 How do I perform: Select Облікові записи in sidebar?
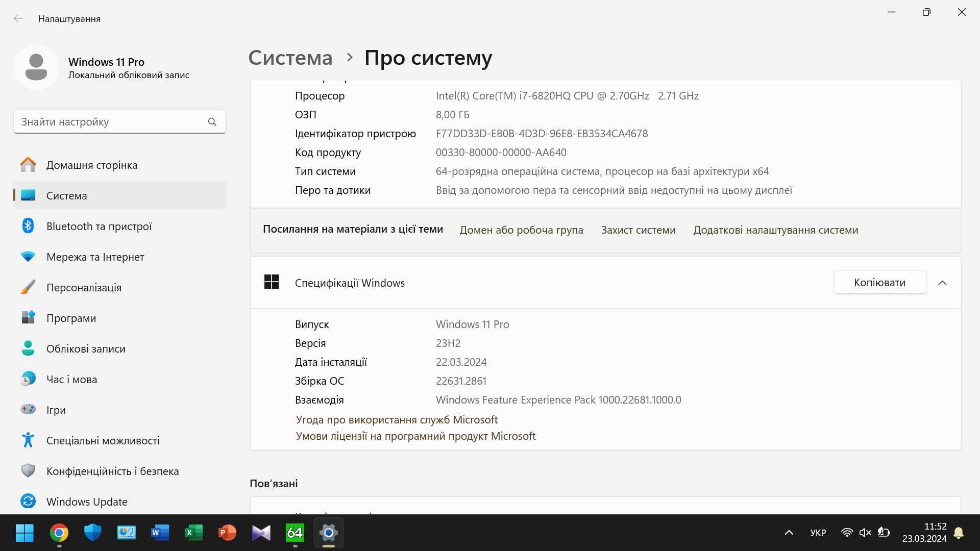point(119,348)
